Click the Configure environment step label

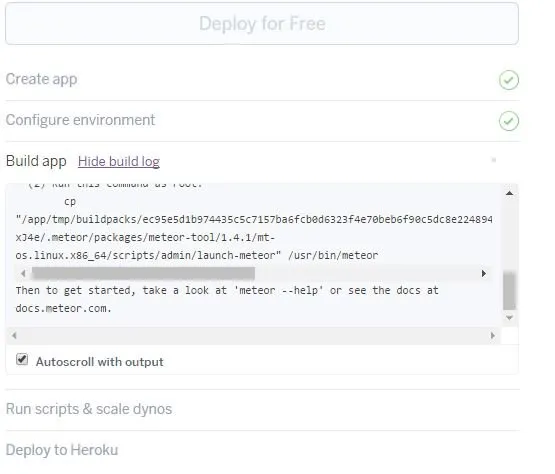[80, 120]
